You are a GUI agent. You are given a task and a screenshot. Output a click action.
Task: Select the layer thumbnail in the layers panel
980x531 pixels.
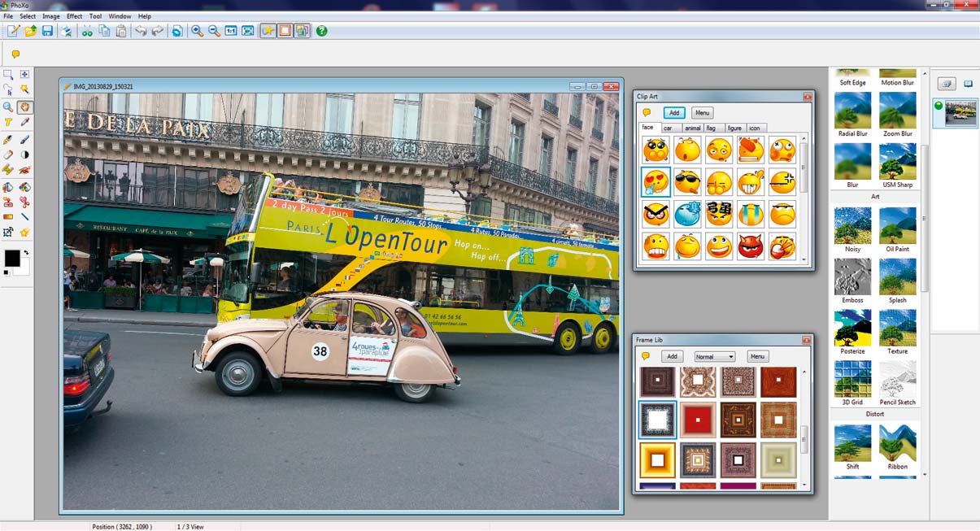(960, 112)
